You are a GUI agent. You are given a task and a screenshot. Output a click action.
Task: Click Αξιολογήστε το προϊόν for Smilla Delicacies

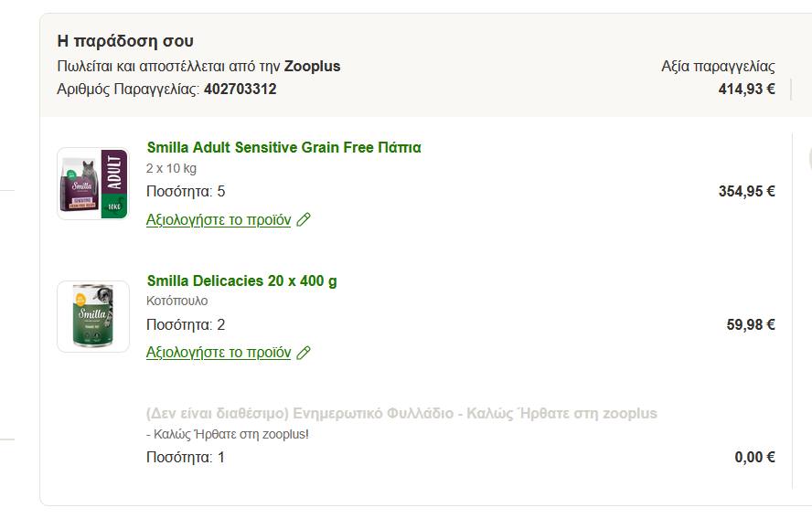coord(219,353)
